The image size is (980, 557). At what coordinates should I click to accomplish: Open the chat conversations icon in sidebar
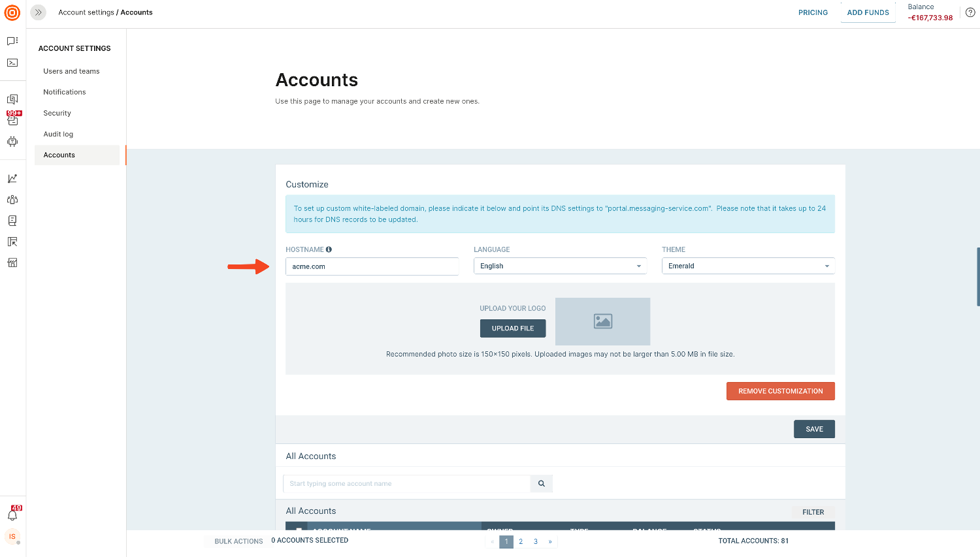[12, 41]
